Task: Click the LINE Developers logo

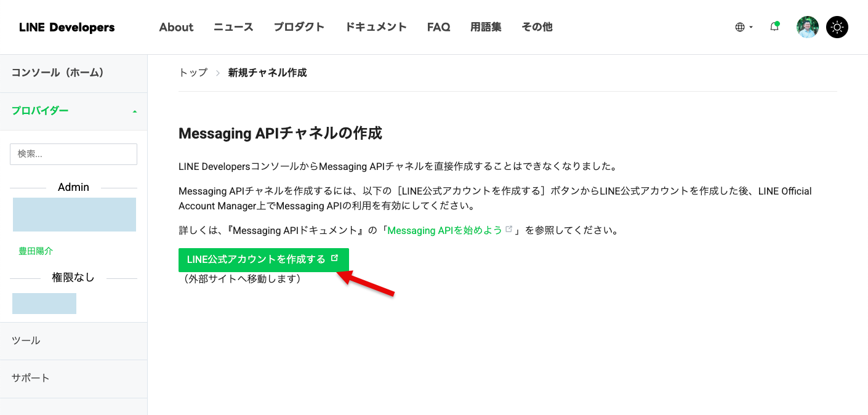Action: click(x=66, y=27)
